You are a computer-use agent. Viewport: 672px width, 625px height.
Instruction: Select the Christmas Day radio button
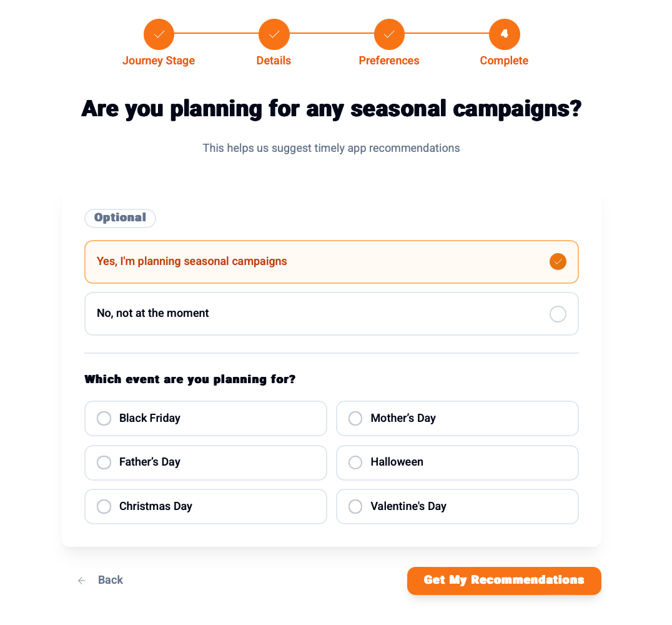[104, 506]
